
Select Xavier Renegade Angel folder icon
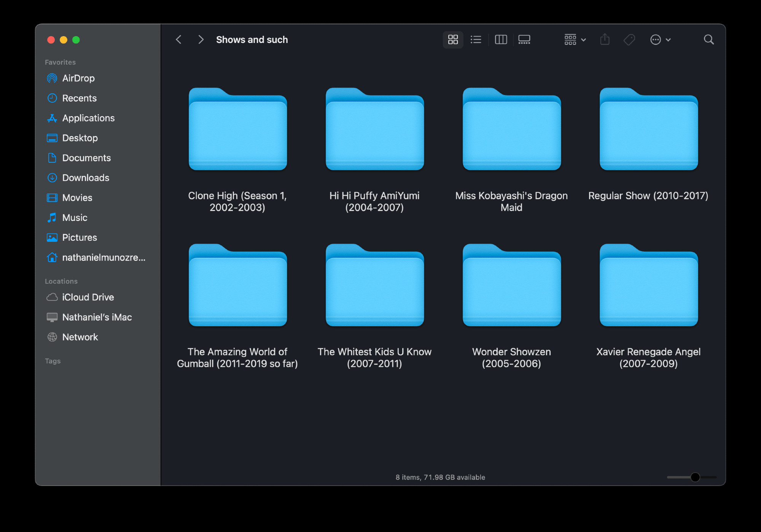pos(649,285)
